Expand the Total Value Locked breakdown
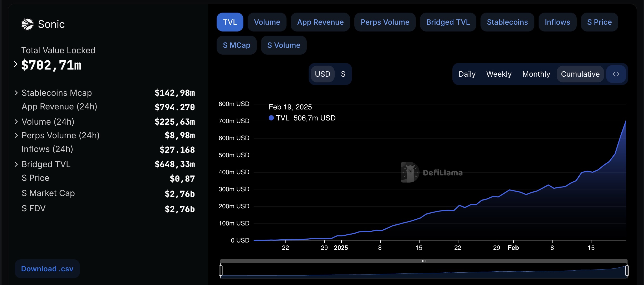The width and height of the screenshot is (644, 285). click(16, 64)
